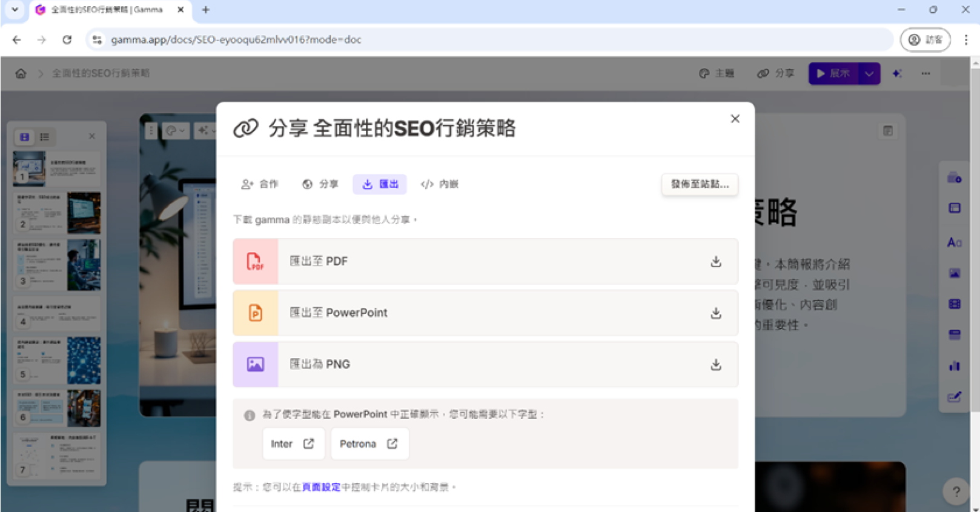Open the 主題 theme button

(x=717, y=73)
